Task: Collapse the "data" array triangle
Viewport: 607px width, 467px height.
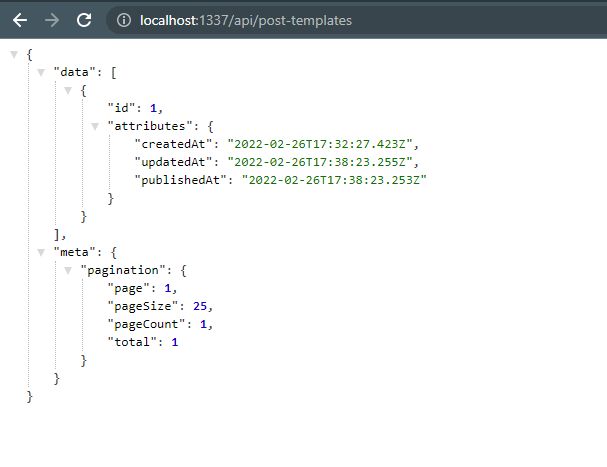Action: (41, 72)
